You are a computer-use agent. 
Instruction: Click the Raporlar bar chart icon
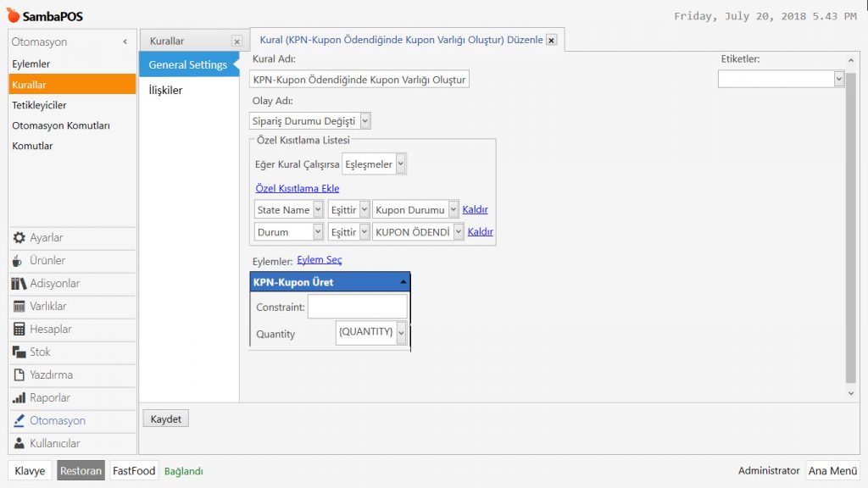pyautogui.click(x=19, y=398)
